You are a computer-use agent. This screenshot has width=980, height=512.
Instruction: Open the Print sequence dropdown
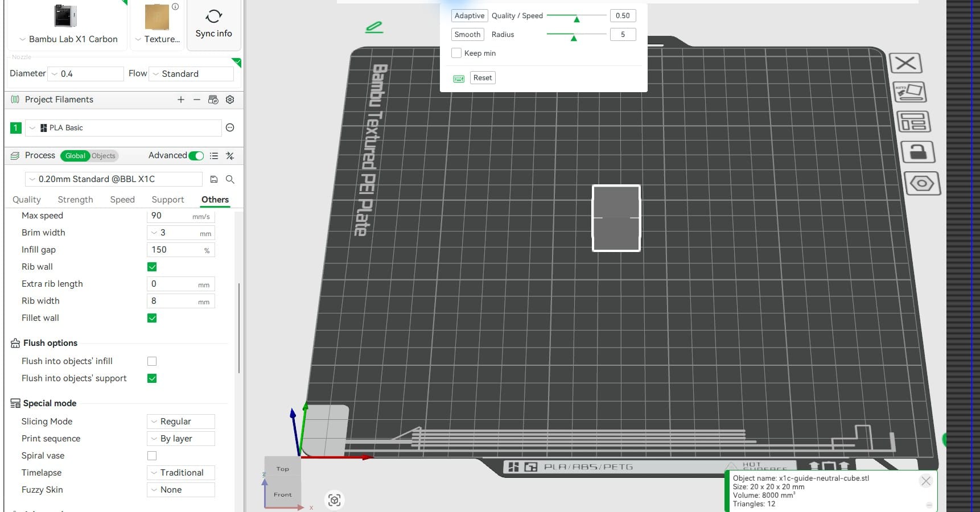(181, 439)
